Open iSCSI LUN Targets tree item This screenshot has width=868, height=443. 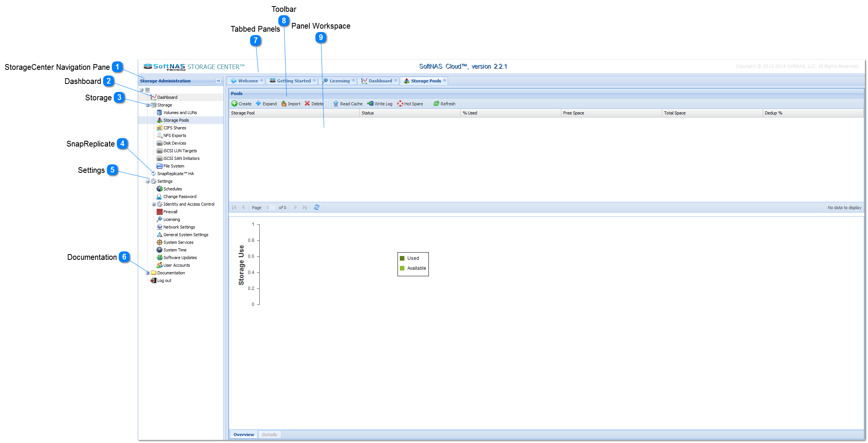click(x=180, y=151)
